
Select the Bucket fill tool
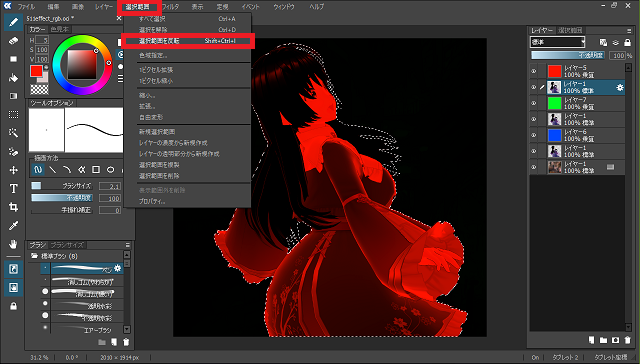tap(13, 78)
